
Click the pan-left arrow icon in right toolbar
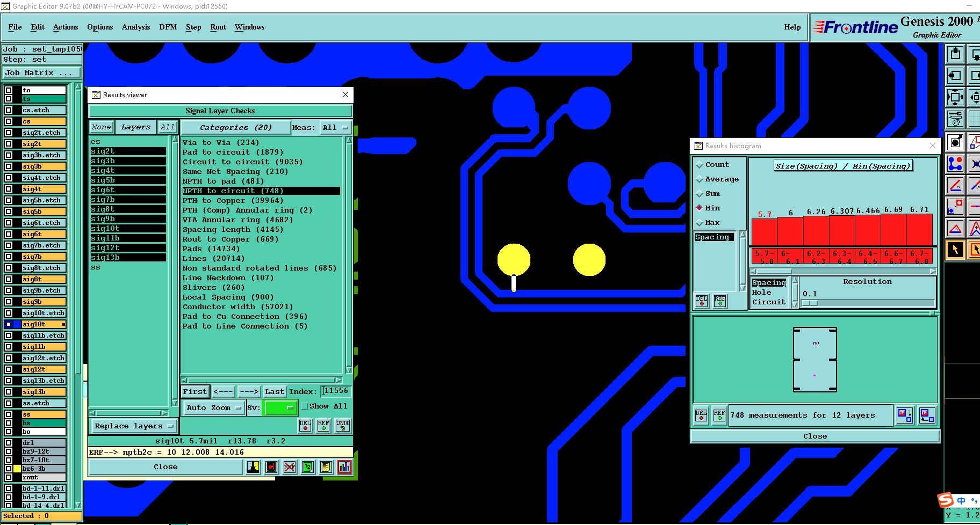[x=955, y=76]
